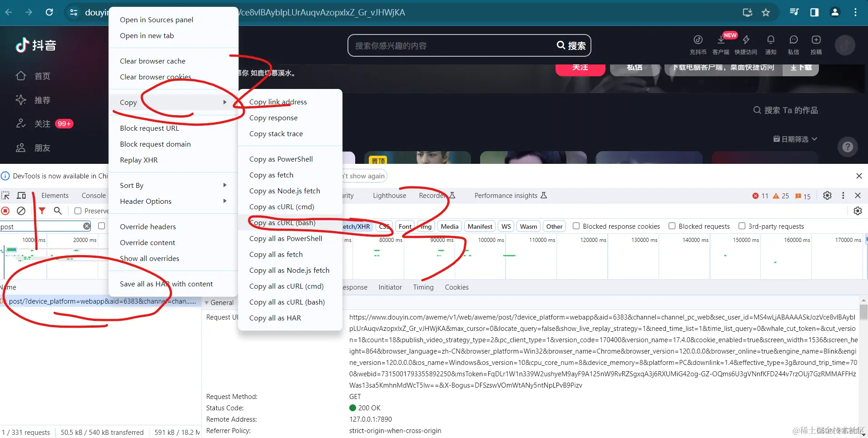This screenshot has height=438, width=868.
Task: Open the Timing tab of request
Action: coord(423,287)
